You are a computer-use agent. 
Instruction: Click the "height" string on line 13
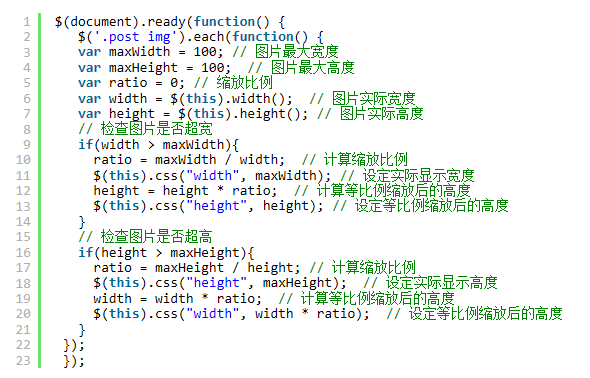coord(216,206)
